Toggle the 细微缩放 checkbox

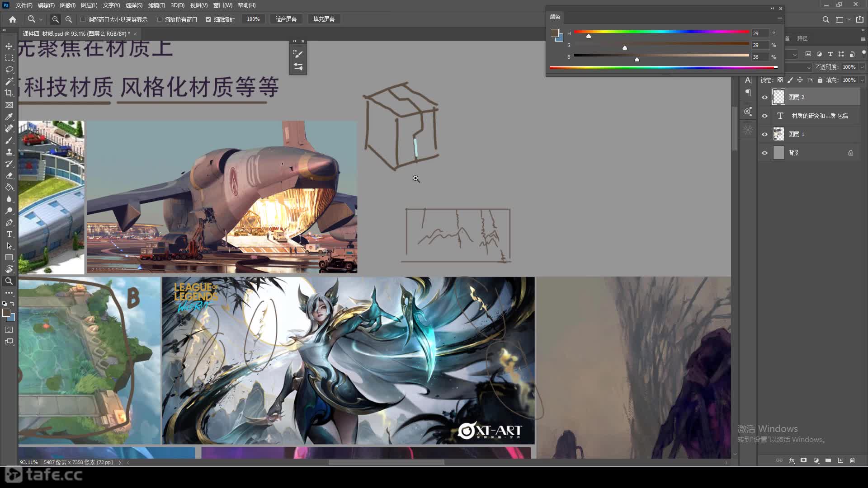click(x=208, y=19)
